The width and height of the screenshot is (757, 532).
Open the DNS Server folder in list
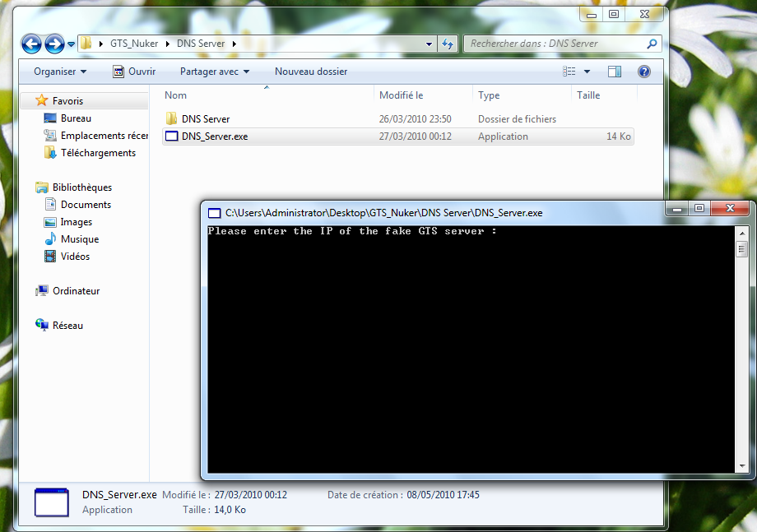point(205,119)
